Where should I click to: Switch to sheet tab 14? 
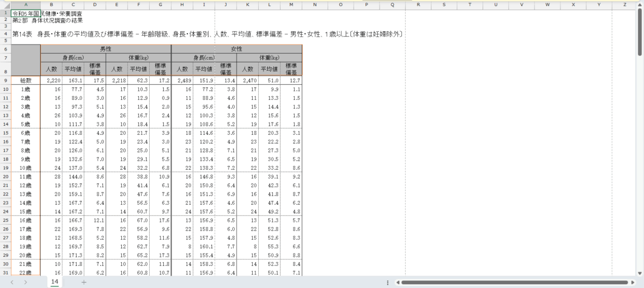(55, 282)
